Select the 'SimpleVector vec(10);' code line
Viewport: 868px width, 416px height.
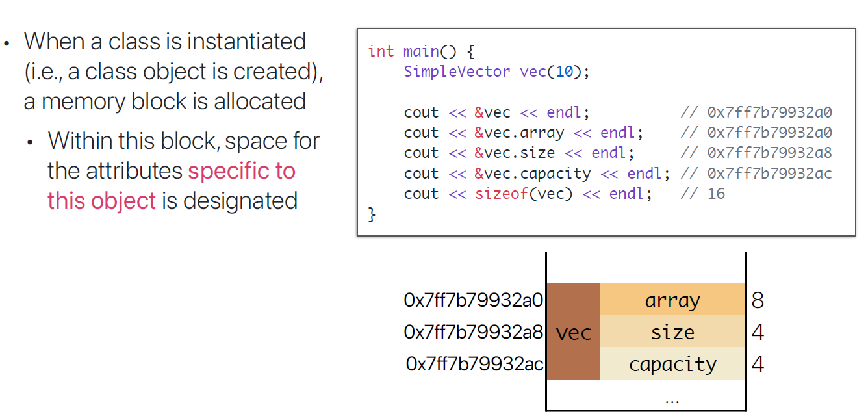pyautogui.click(x=496, y=71)
